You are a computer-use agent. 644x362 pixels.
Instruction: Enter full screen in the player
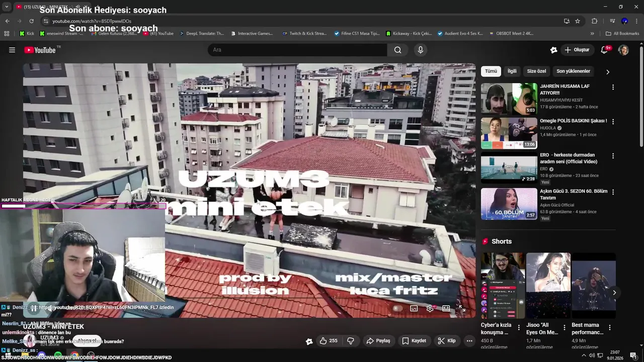point(462,308)
